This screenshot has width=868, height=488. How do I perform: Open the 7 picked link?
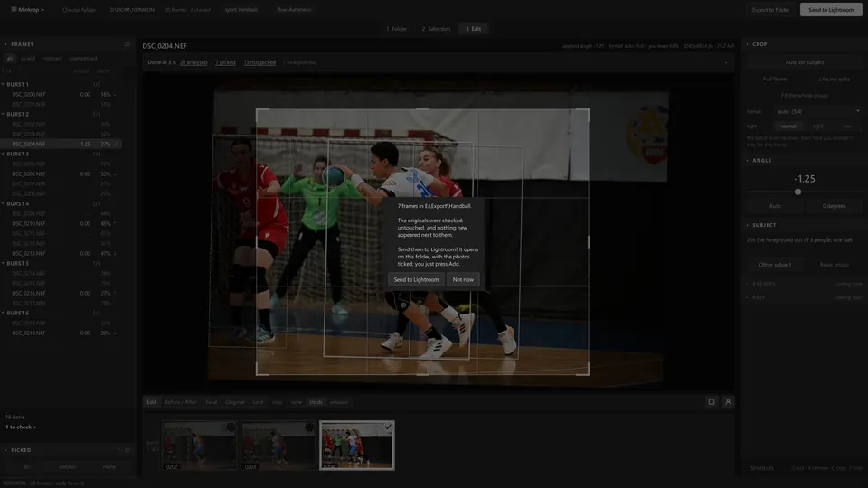225,62
